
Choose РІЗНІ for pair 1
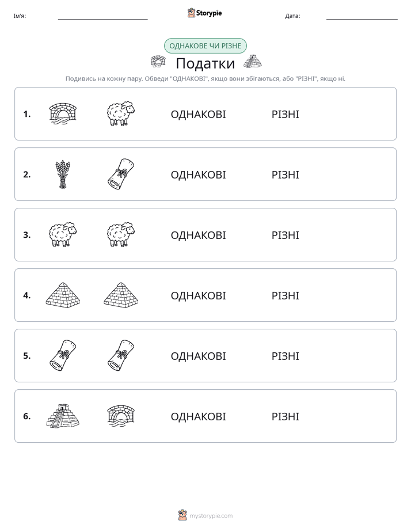tap(285, 115)
